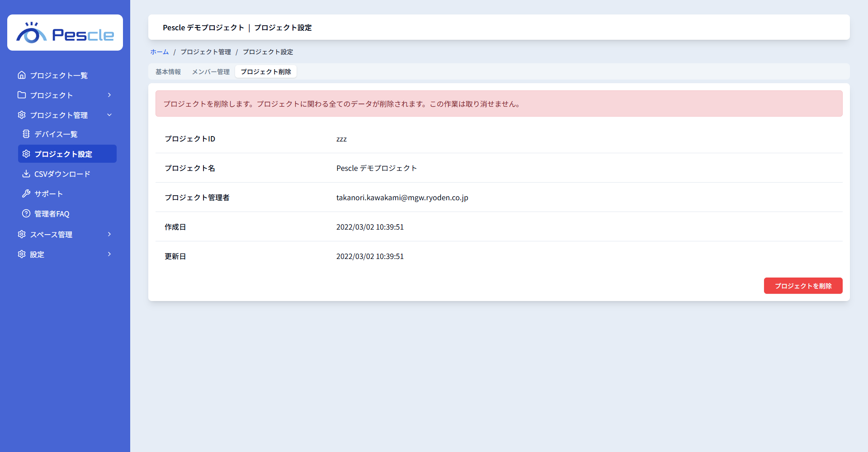This screenshot has width=868, height=452.
Task: Click the admin email takanori.kawakami@mgw.ryoden.co.jp
Action: [402, 198]
